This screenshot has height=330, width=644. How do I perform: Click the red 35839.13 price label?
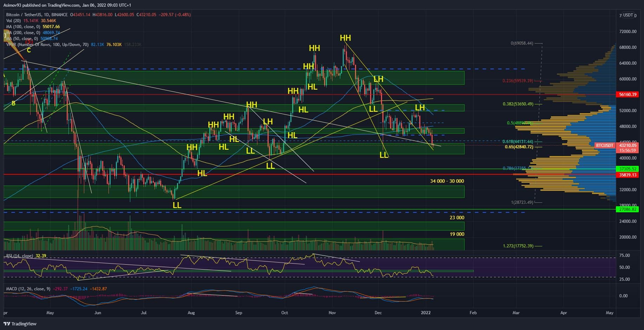627,175
